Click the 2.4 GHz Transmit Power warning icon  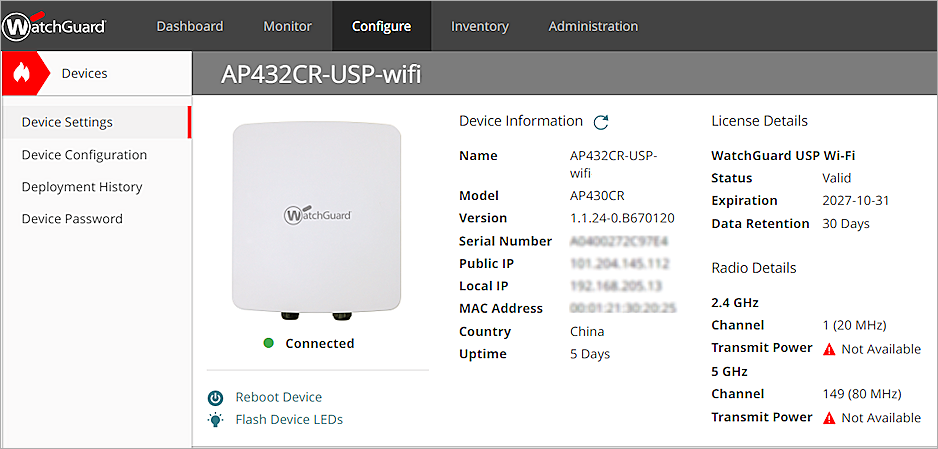coord(828,349)
